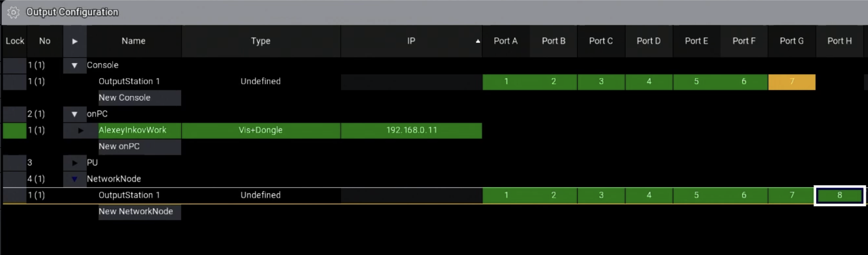The height and width of the screenshot is (255, 868).
Task: Expand the AlexeyInkovWork station row
Action: tap(80, 130)
